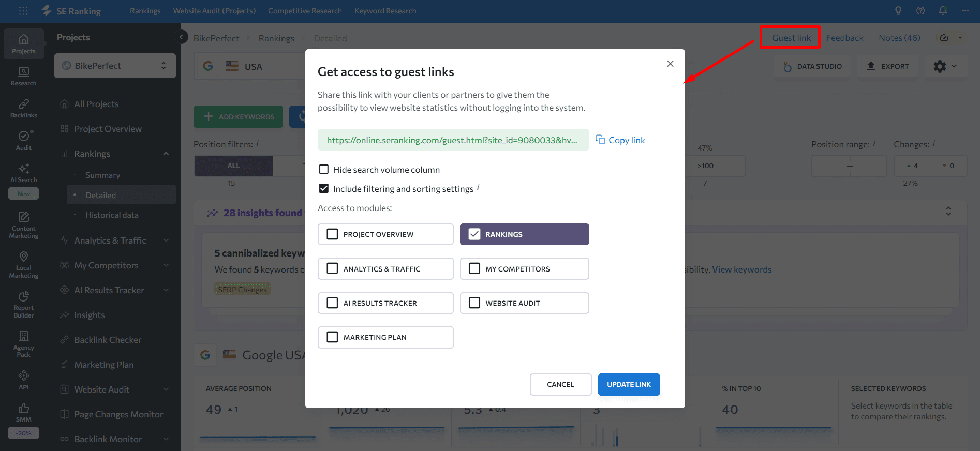The image size is (980, 451).
Task: Open the settings gear icon
Action: 940,66
